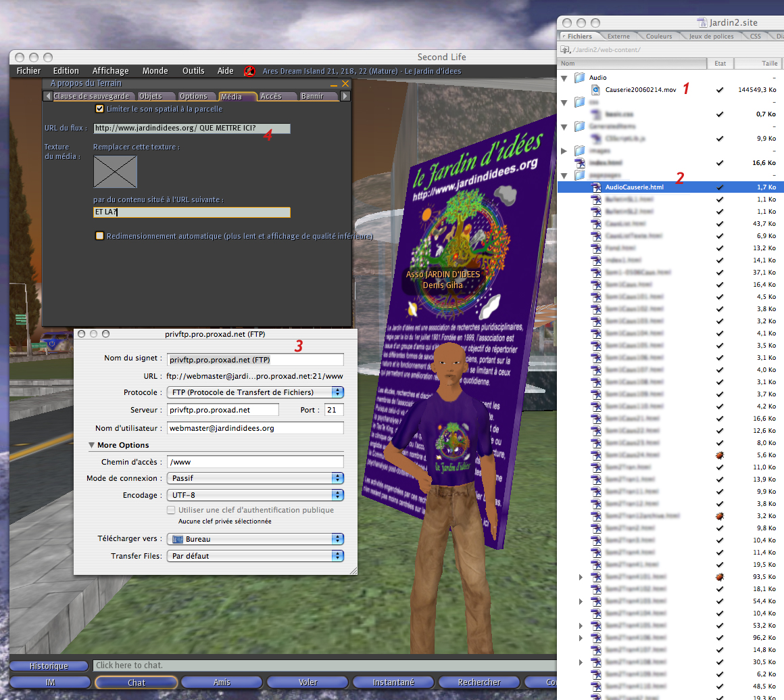Click the URL du flux input field
This screenshot has height=700, width=784.
pyautogui.click(x=191, y=128)
